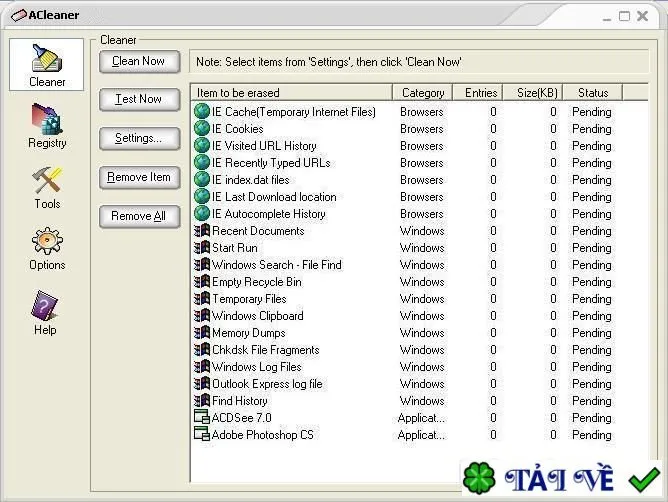Click 'Applicat...' category of ACDSee 7.0 row
668x502 pixels.
point(421,418)
